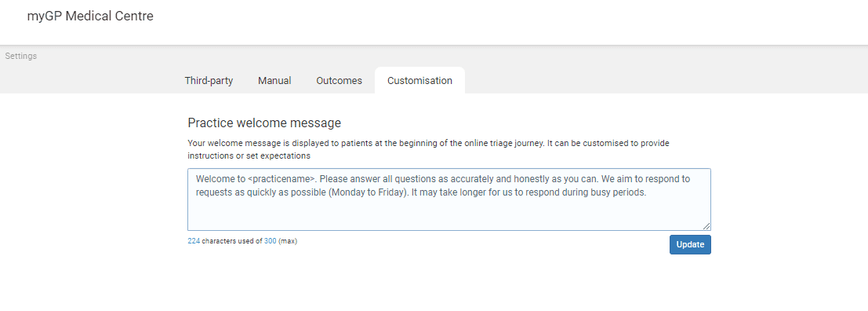The image size is (868, 311).
Task: Place cursor on <practicename> placeholder text
Action: [281, 180]
